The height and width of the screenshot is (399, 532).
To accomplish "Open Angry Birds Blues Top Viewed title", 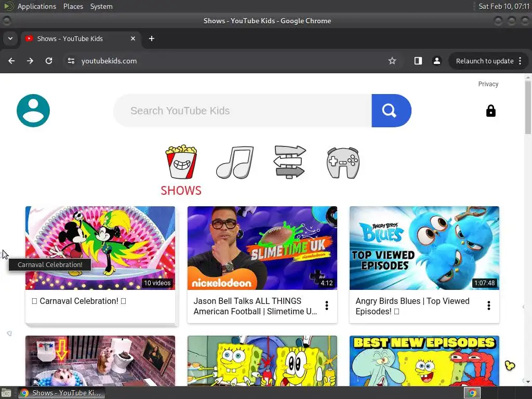I will point(413,306).
